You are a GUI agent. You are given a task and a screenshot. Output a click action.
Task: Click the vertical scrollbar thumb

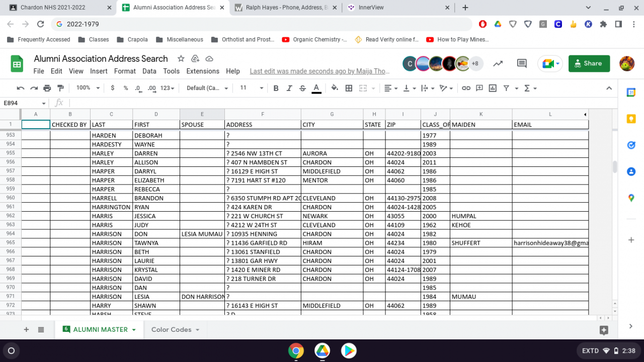614,166
